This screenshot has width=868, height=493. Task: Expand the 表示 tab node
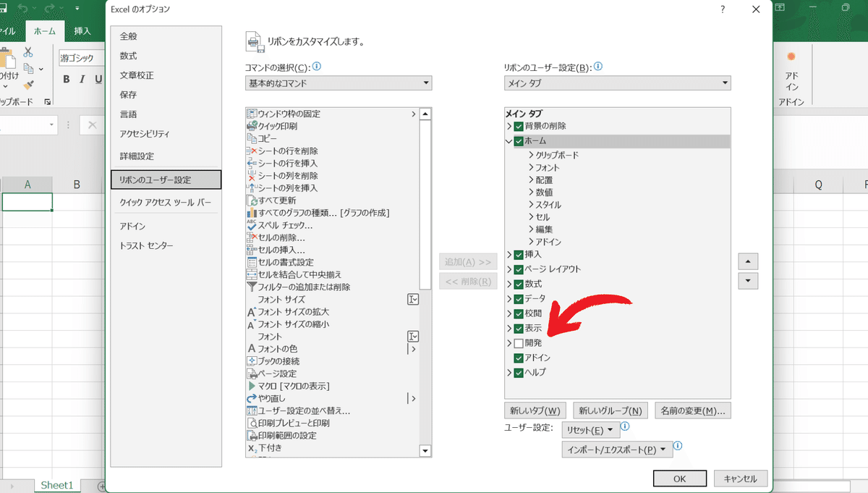click(x=509, y=329)
